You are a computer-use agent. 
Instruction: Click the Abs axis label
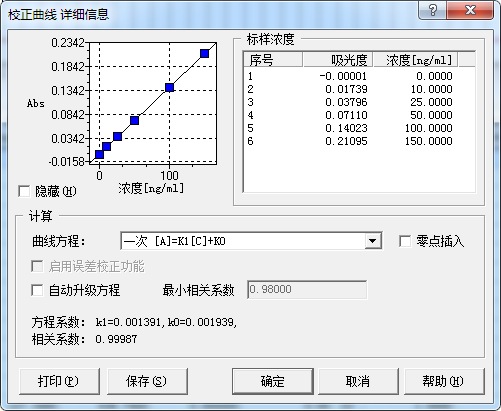click(36, 103)
